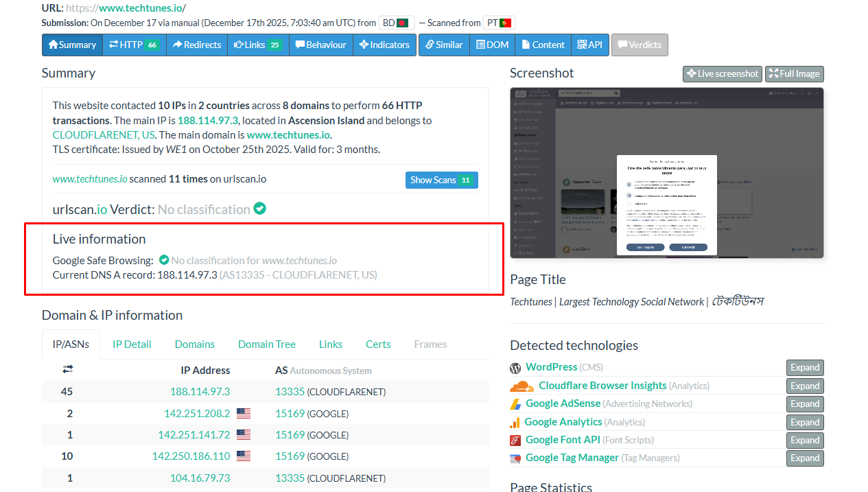Select the Domains tab

coord(195,344)
